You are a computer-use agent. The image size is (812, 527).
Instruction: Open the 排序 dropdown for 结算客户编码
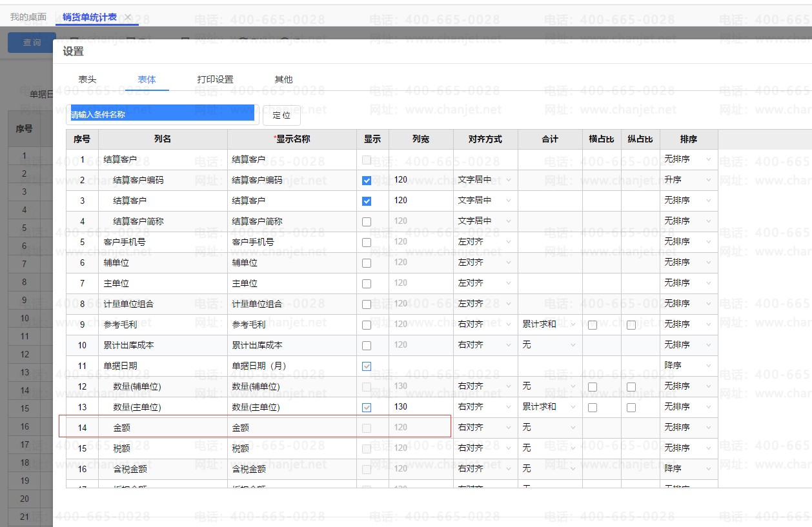point(688,180)
